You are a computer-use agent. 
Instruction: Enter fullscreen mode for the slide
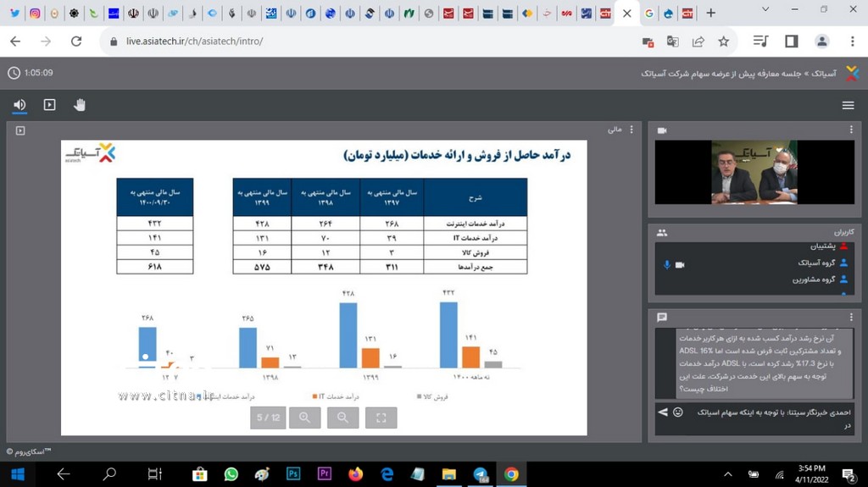pyautogui.click(x=381, y=417)
